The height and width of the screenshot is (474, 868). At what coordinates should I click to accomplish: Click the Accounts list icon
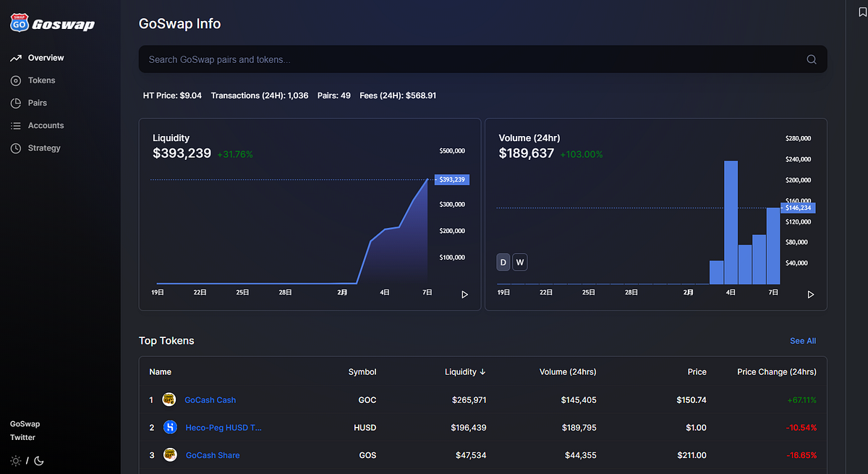[16, 125]
